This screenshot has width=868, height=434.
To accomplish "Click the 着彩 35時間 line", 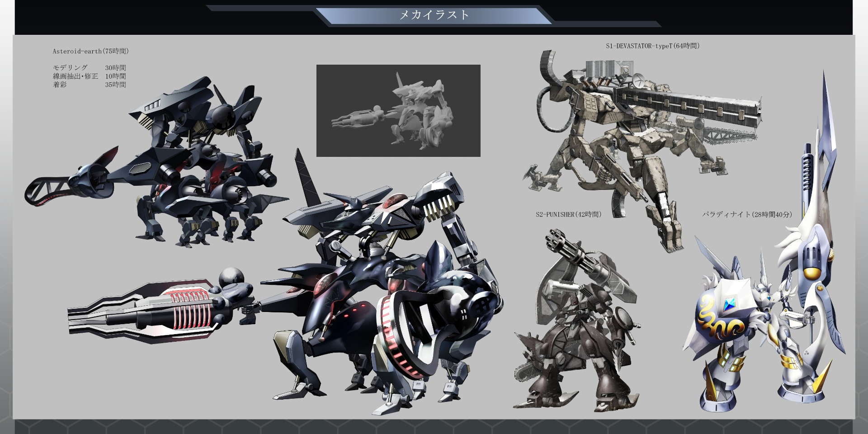I will point(89,85).
